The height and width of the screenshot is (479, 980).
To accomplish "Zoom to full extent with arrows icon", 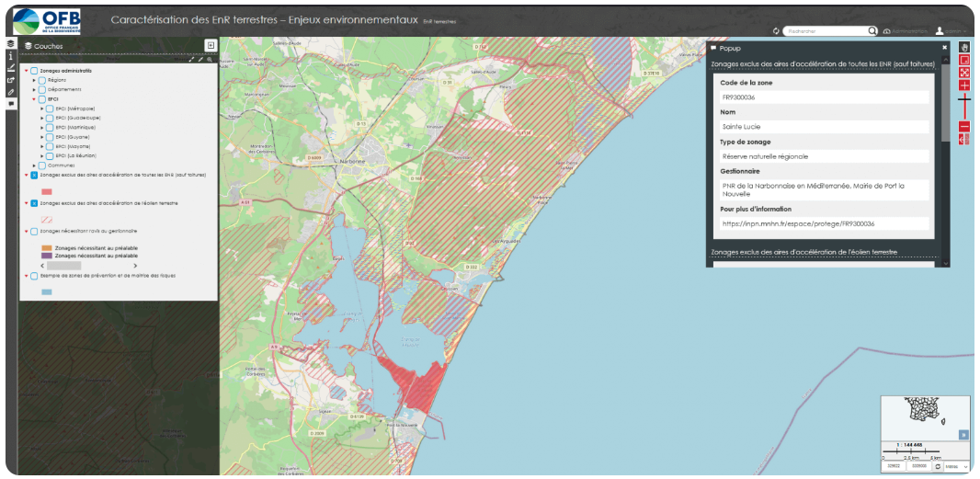I will pos(964,72).
